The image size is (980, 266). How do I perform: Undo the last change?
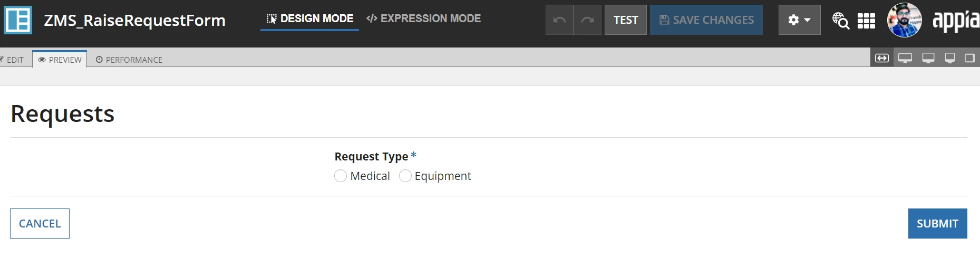click(559, 20)
